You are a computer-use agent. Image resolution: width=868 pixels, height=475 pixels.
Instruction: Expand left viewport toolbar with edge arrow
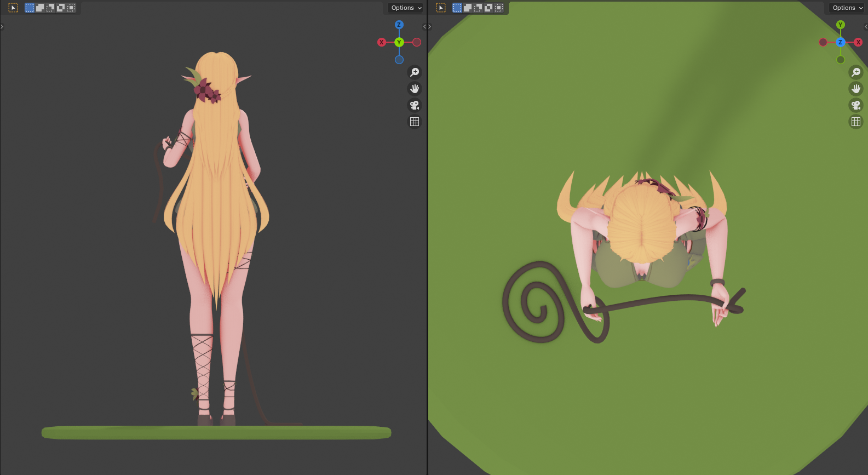click(2, 26)
